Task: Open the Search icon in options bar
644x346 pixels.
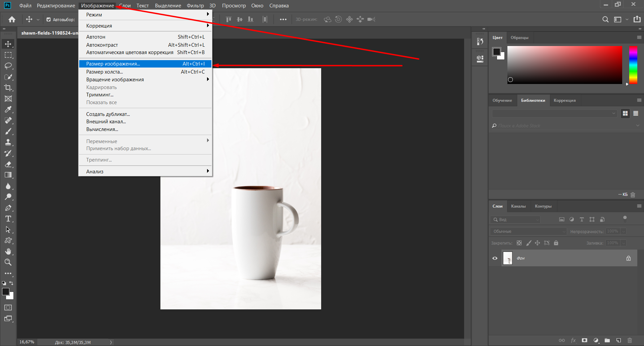Action: point(605,19)
